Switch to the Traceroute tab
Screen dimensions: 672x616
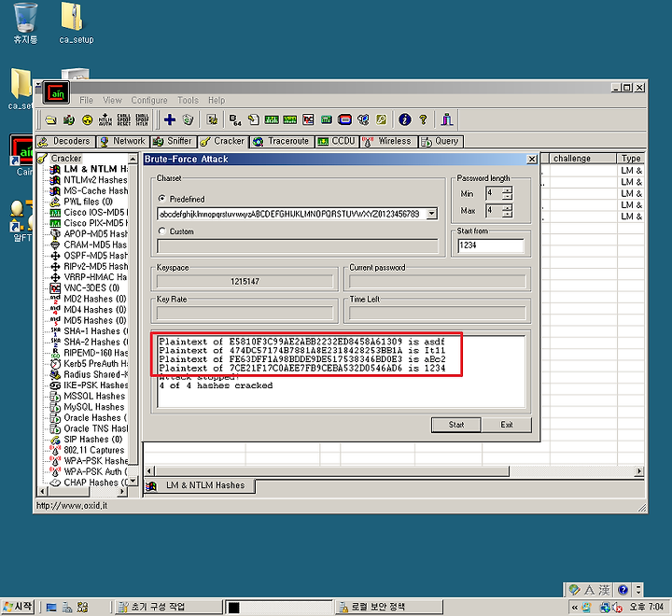(x=282, y=141)
